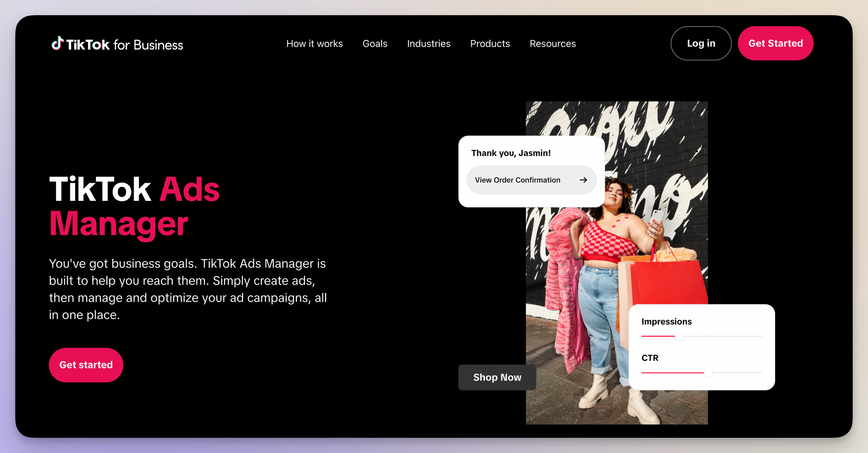The height and width of the screenshot is (453, 868).
Task: Click the CTR label
Action: [x=650, y=358]
